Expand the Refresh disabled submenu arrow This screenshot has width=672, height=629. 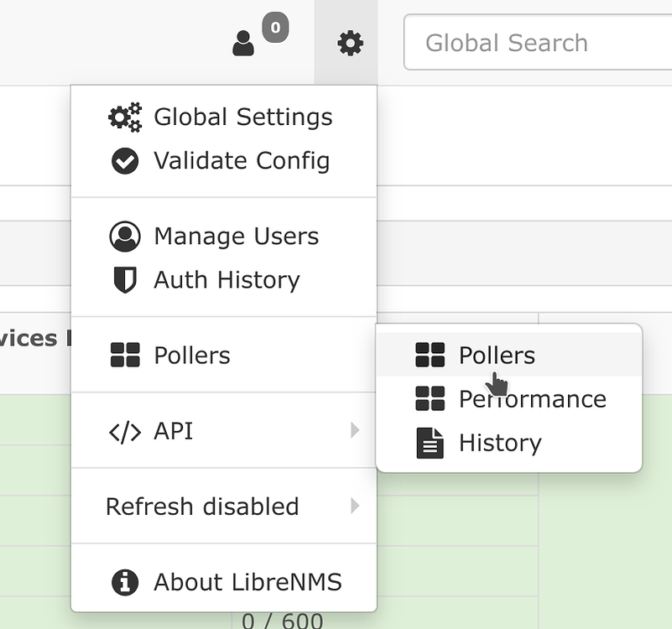point(354,506)
